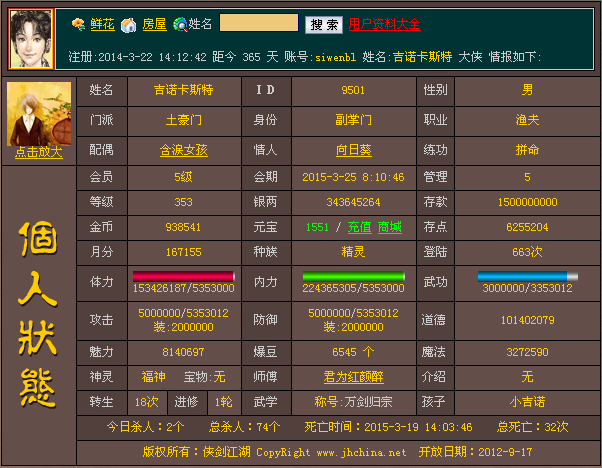Open lover link 向日葵
The image size is (602, 468).
tap(354, 150)
